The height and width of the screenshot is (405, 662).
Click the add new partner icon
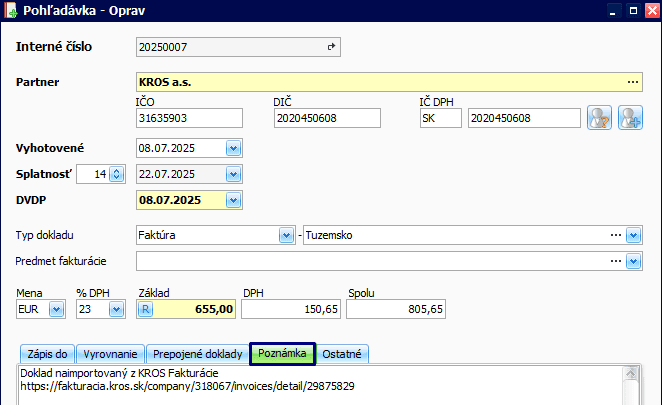tap(629, 118)
